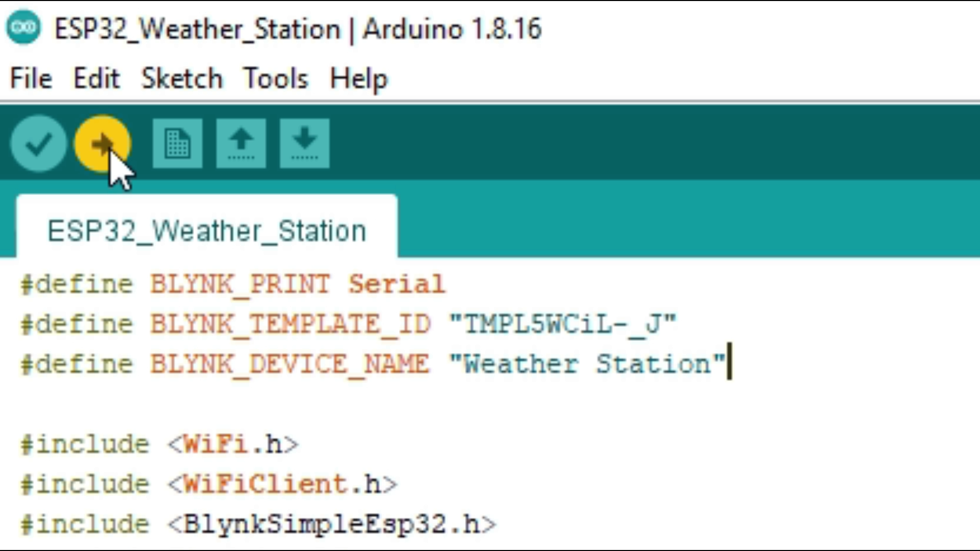Click BLYNK_TEMPLATE_ID macro name
Screen dimensions: 980x551
[290, 324]
